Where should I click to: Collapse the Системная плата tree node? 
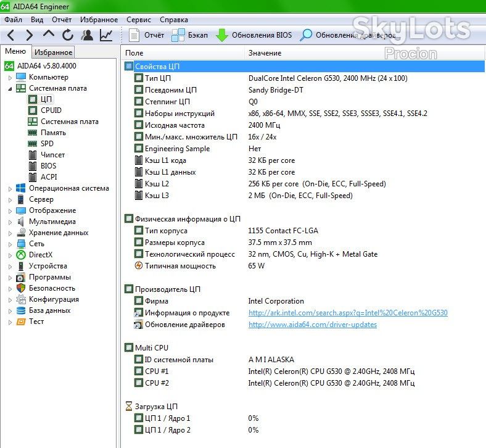point(10,89)
